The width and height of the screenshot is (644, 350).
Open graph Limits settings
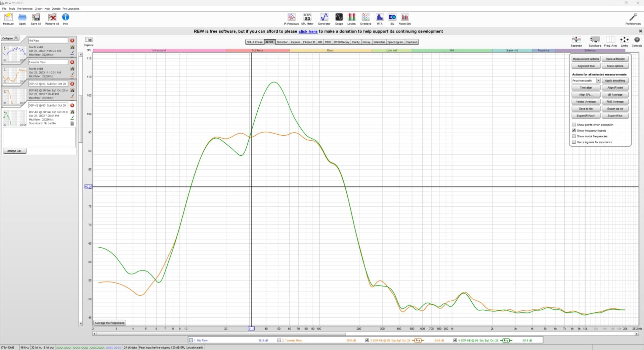(x=624, y=42)
